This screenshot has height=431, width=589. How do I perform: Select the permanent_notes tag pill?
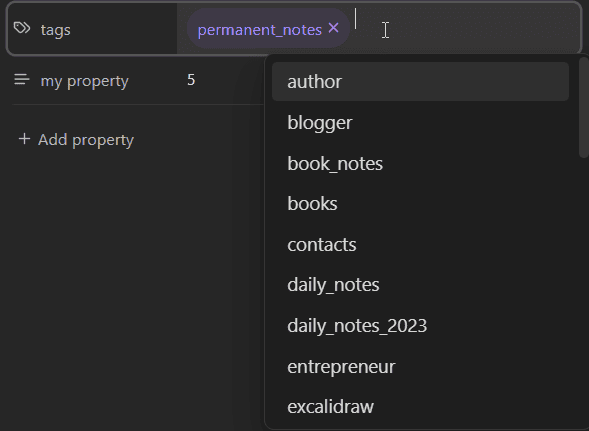click(269, 28)
